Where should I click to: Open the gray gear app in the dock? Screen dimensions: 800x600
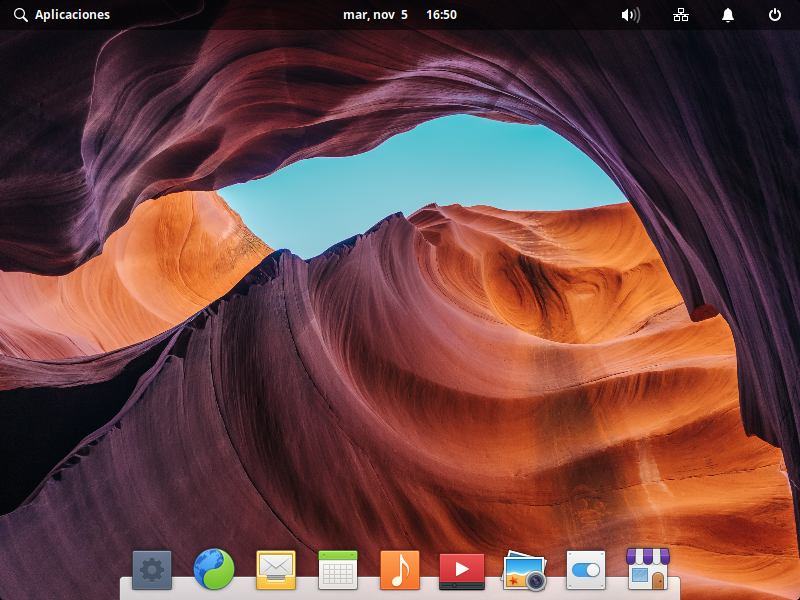152,570
